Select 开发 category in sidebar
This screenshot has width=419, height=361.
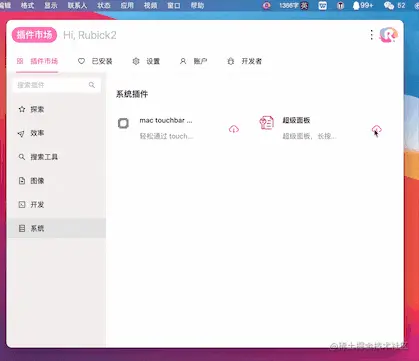(56, 205)
